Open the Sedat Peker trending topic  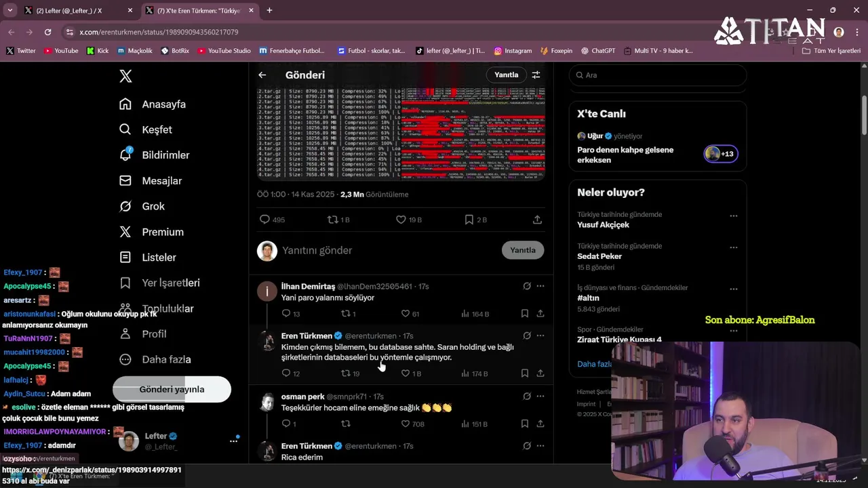(599, 256)
